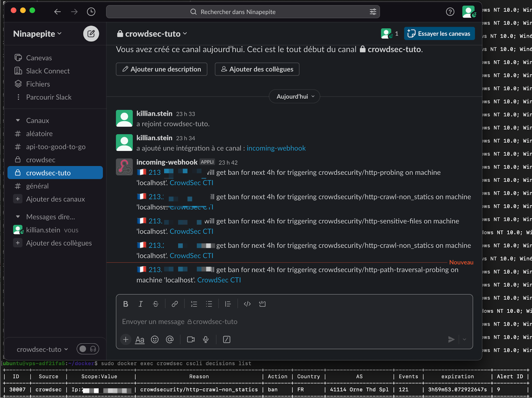Open the help question mark icon
This screenshot has width=532, height=398.
click(x=450, y=12)
